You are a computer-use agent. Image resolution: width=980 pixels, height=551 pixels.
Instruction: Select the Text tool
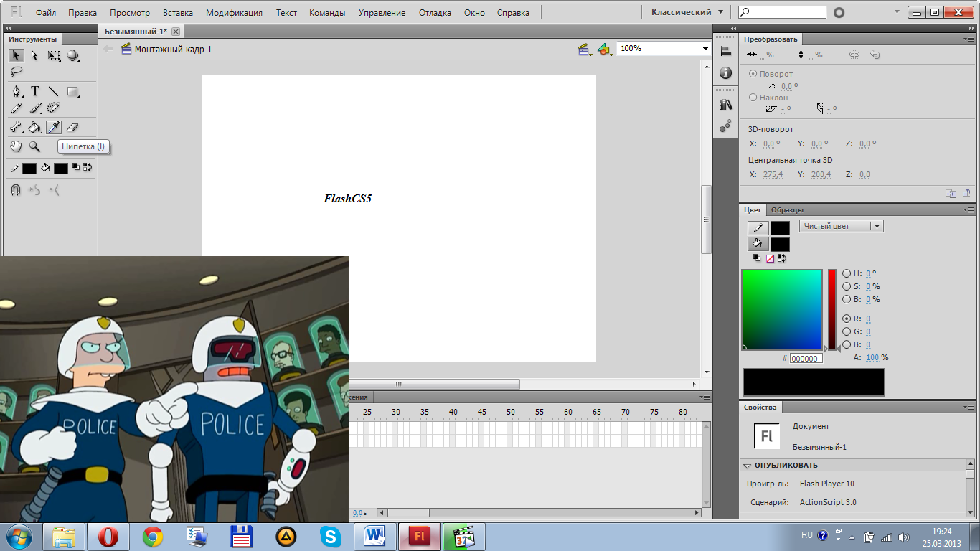tap(34, 91)
